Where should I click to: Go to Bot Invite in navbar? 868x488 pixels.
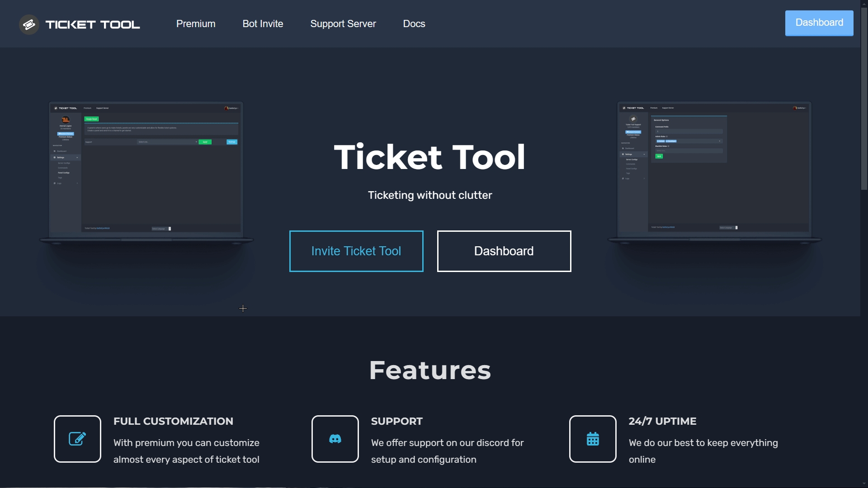(x=263, y=24)
